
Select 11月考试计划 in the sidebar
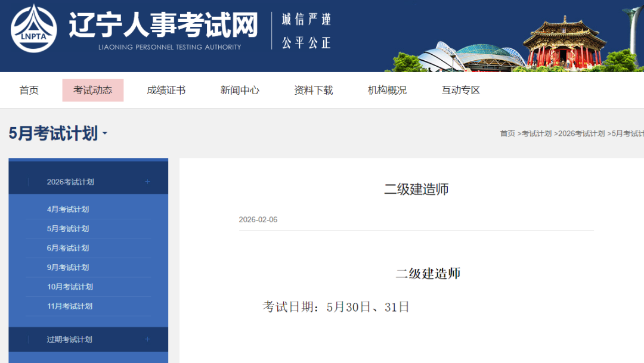tap(70, 306)
